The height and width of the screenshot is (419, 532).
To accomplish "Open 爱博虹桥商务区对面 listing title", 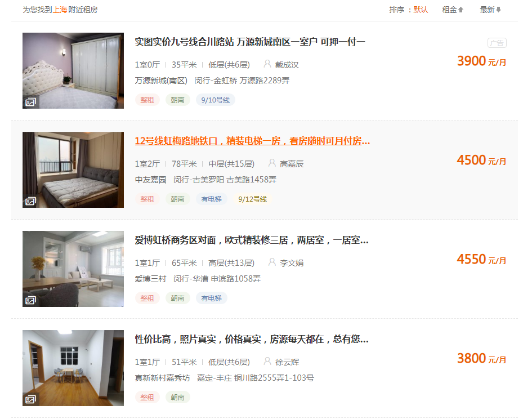I will 252,240.
